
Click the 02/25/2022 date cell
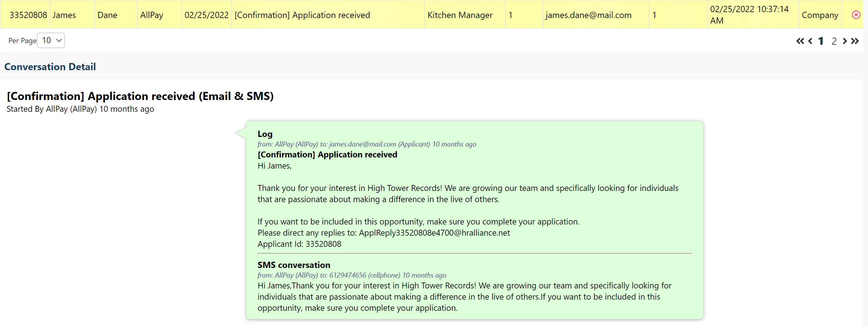click(207, 15)
